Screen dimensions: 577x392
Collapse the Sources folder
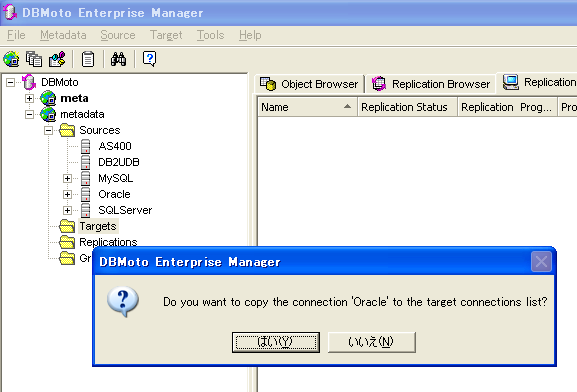tap(48, 130)
